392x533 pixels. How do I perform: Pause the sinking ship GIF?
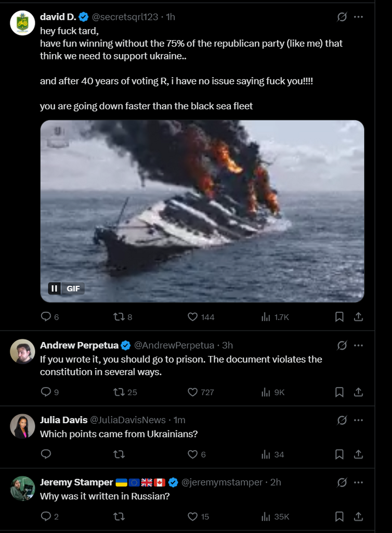click(x=55, y=288)
